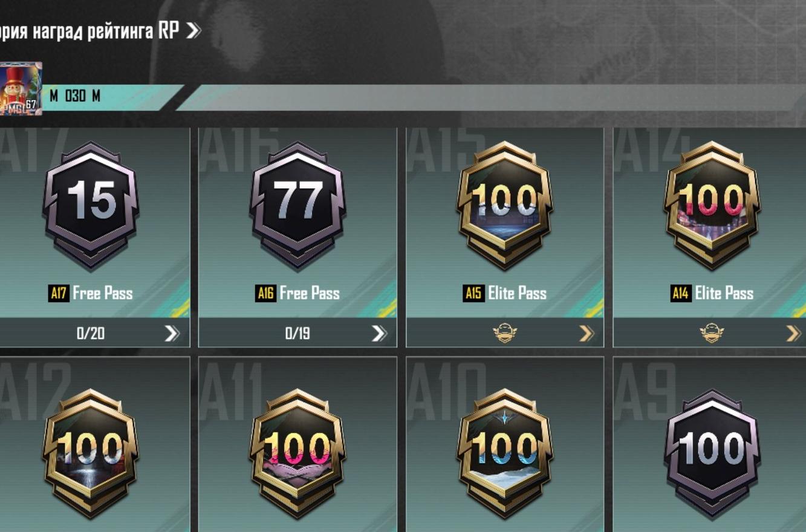Image resolution: width=806 pixels, height=532 pixels.
Task: Click the helmet emblem under A15 Elite Pass
Action: tap(505, 332)
